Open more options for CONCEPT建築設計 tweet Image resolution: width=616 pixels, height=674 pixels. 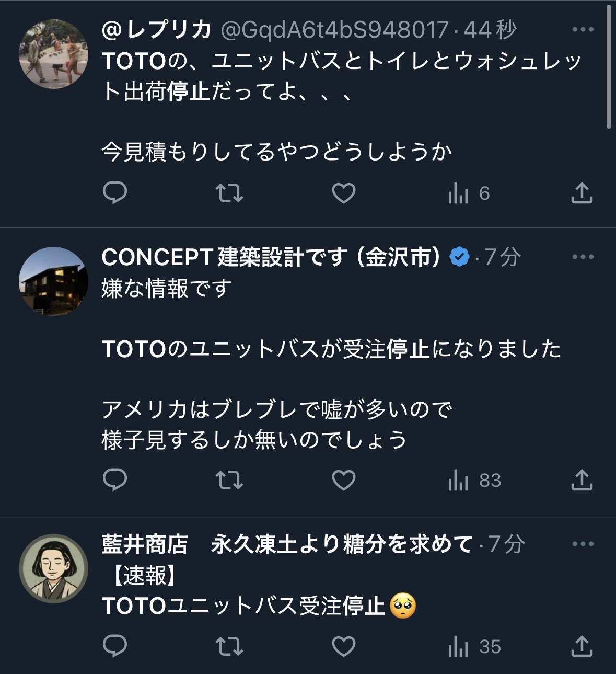pos(583,257)
